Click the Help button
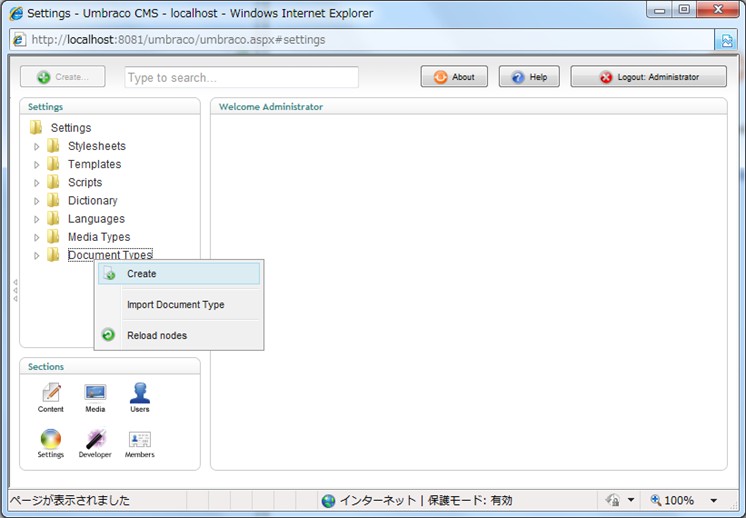The image size is (746, 518). 529,77
